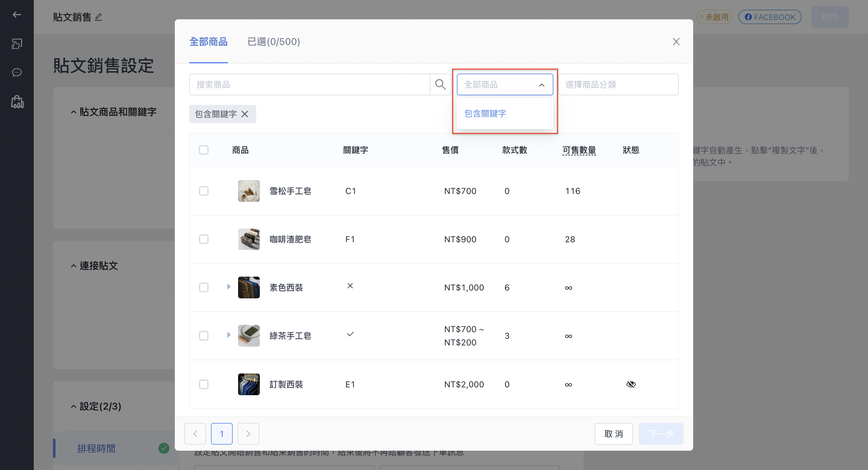Image resolution: width=868 pixels, height=470 pixels.
Task: Click the 未啟用 status badge
Action: 714,17
